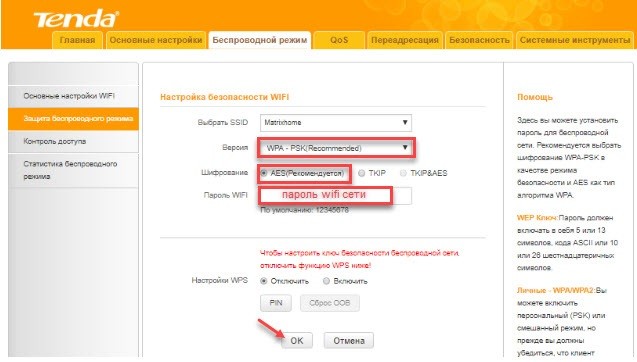The height and width of the screenshot is (362, 637).
Task: Click the Пароль WIFI input field
Action: 336,195
